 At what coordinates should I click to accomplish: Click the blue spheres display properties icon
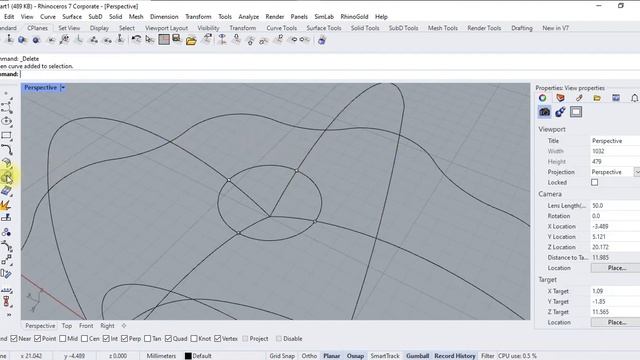pyautogui.click(x=560, y=112)
